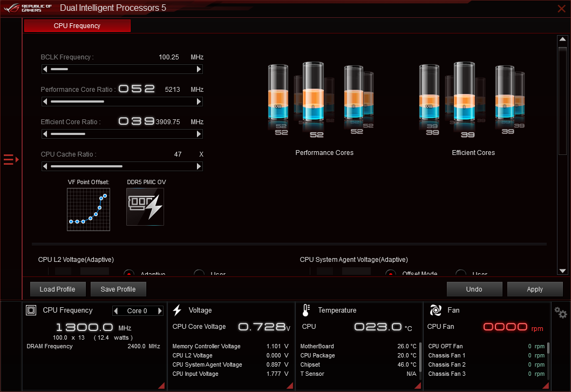The width and height of the screenshot is (571, 392).
Task: Open the VF Point Offset graph editor
Action: (88, 208)
